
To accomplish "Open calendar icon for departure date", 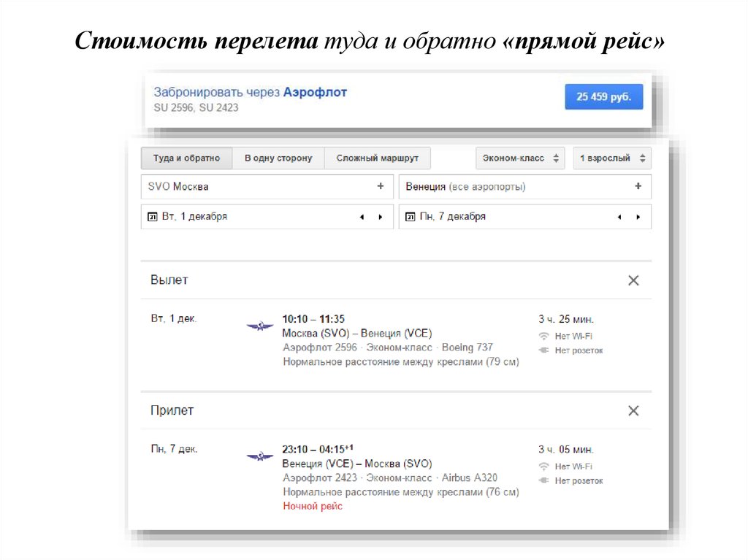I will click(x=153, y=217).
